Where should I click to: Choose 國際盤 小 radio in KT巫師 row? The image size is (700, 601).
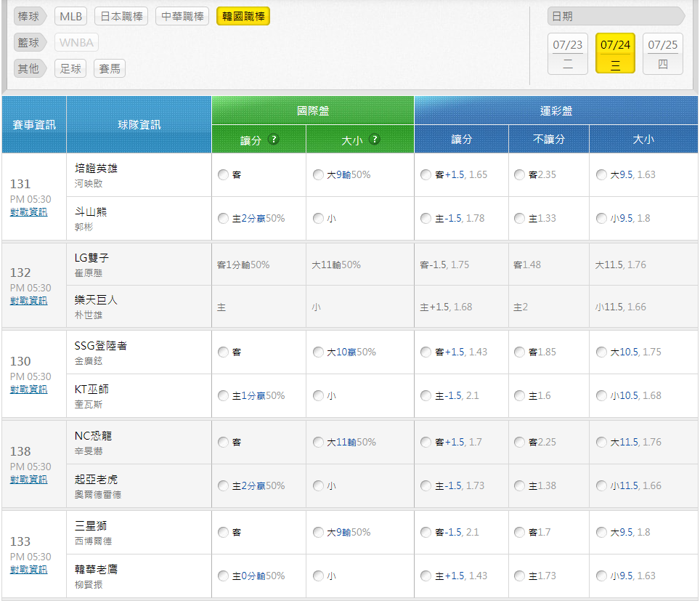318,396
